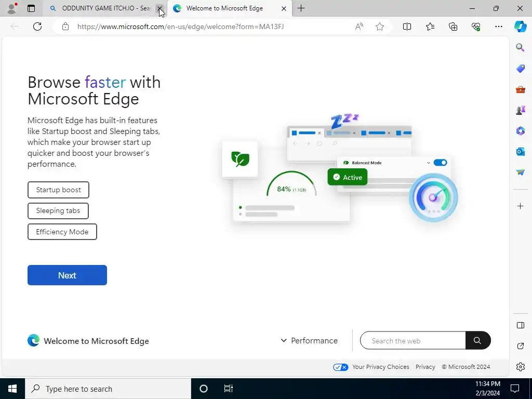Open Windows Start menu
The height and width of the screenshot is (399, 532).
pyautogui.click(x=12, y=389)
